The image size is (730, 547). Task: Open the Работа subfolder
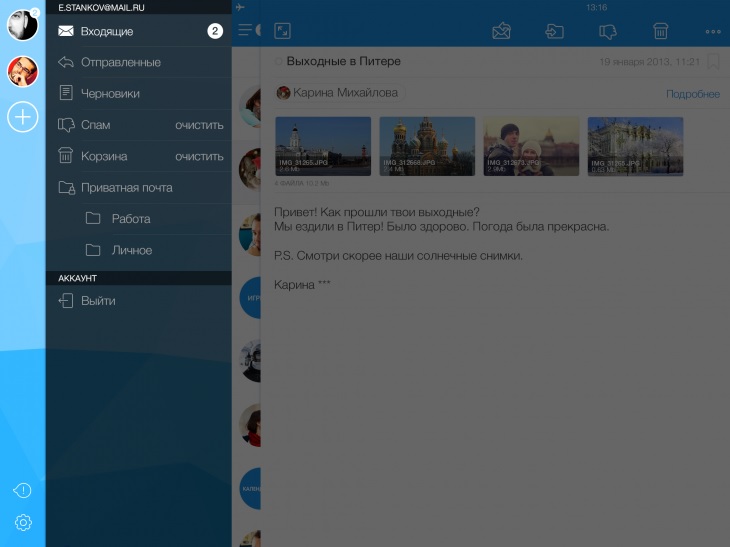pos(131,218)
